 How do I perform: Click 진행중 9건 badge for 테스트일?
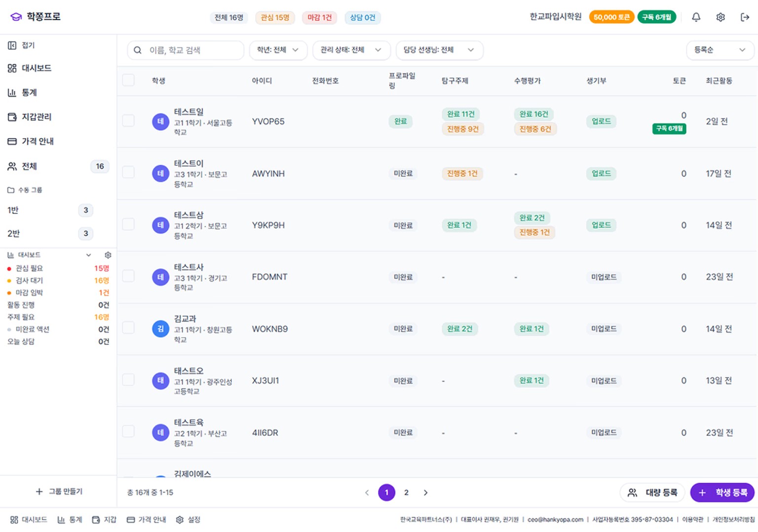point(463,129)
